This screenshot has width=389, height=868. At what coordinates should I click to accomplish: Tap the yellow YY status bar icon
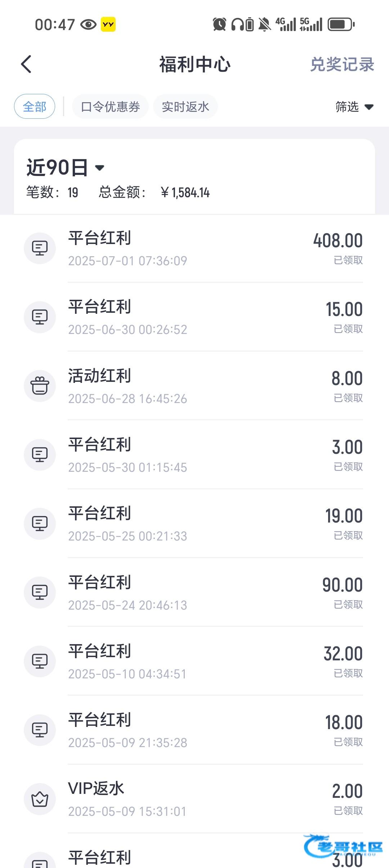pos(108,24)
